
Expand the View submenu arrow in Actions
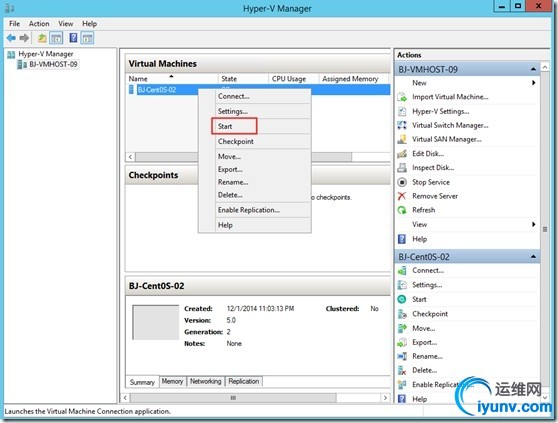(x=533, y=224)
